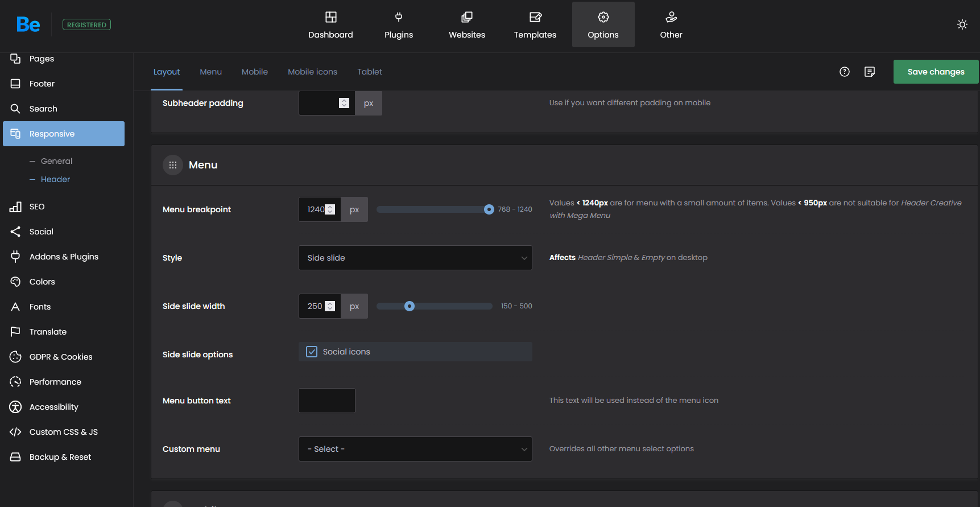Switch to the Layout tab
This screenshot has height=507, width=980.
point(167,72)
